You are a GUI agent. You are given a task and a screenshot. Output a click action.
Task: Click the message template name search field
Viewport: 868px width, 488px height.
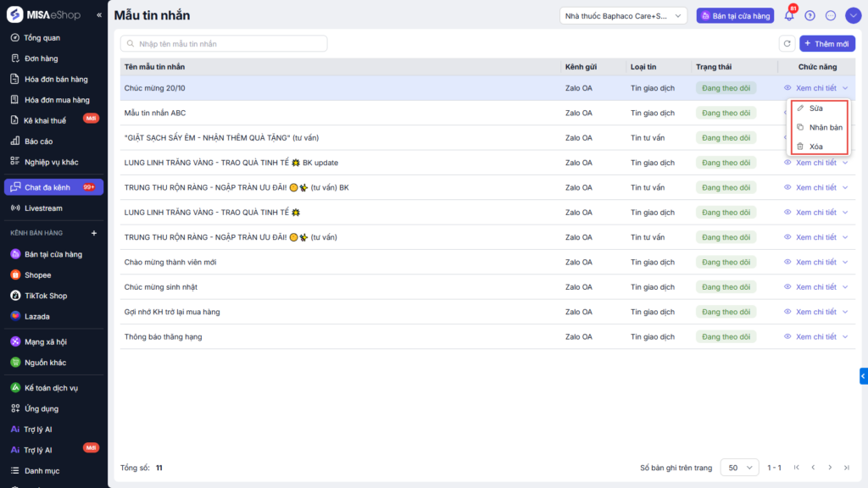(224, 43)
